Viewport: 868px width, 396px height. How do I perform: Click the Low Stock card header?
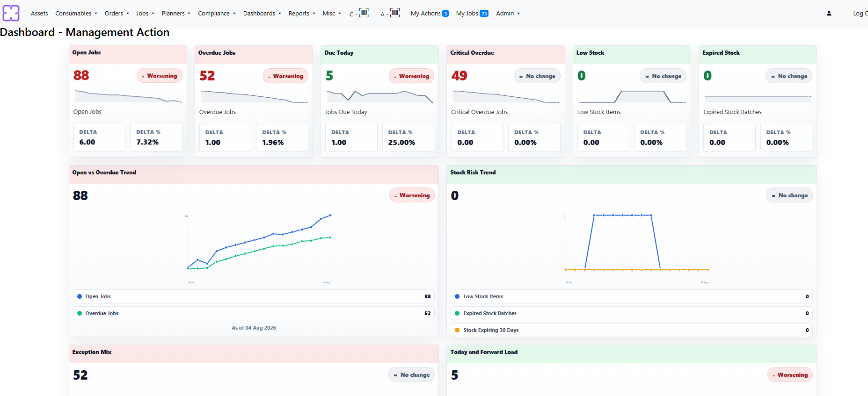point(632,54)
